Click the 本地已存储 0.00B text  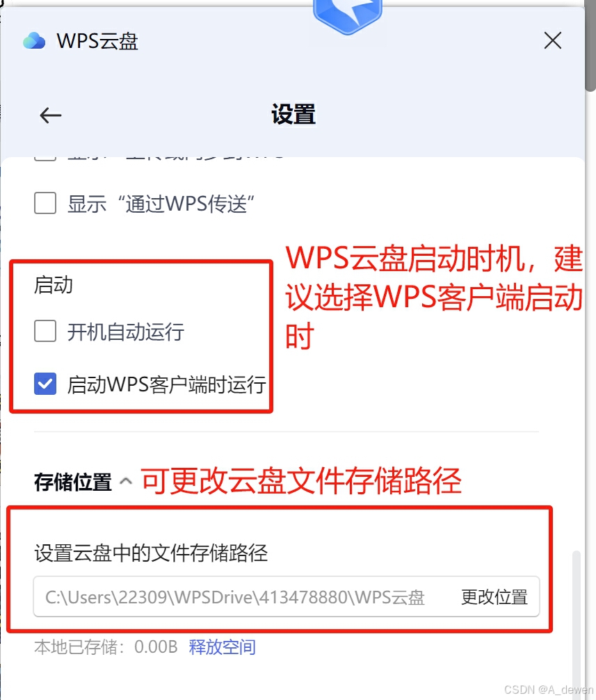(x=106, y=647)
